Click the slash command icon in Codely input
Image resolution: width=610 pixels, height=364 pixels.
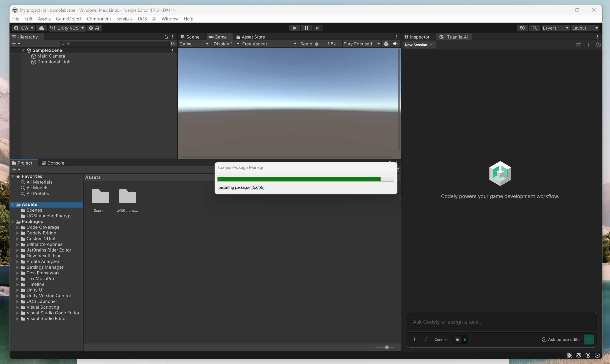tap(426, 339)
